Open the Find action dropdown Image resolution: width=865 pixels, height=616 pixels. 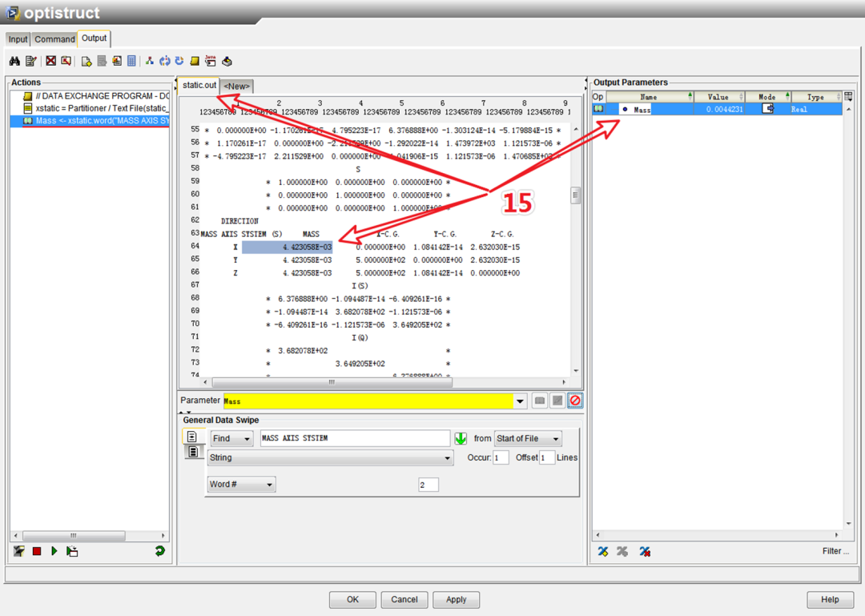(x=231, y=438)
